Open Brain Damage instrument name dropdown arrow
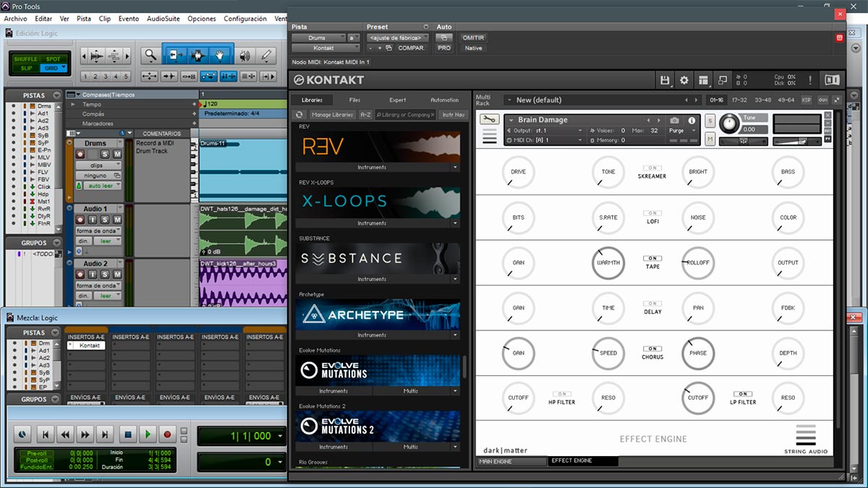 (510, 120)
